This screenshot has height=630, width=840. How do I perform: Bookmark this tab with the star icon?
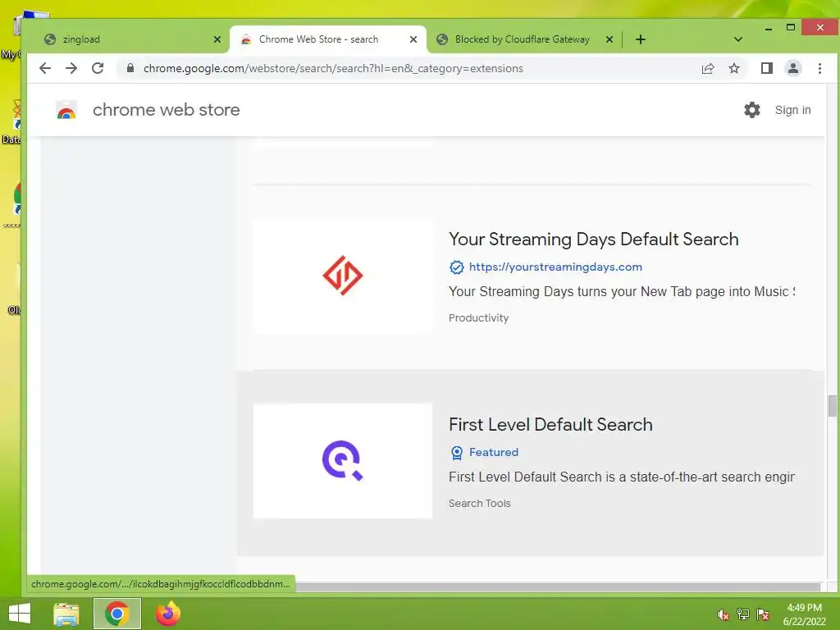(734, 68)
